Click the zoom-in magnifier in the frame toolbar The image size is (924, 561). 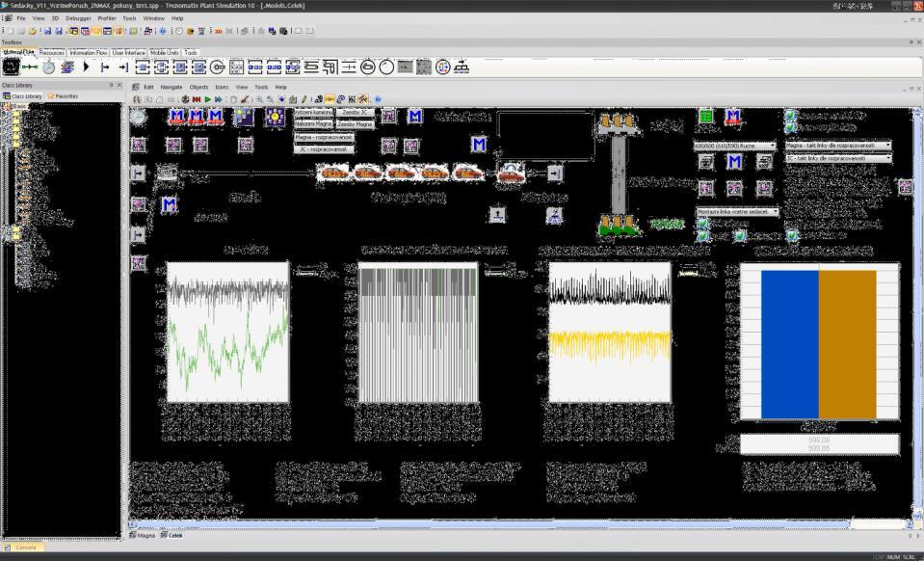coord(259,99)
